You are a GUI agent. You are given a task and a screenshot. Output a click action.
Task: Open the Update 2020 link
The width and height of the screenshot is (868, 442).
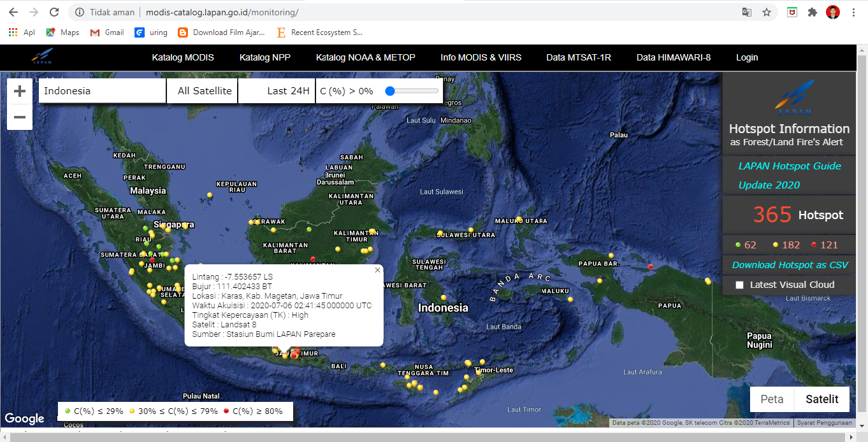tap(769, 185)
